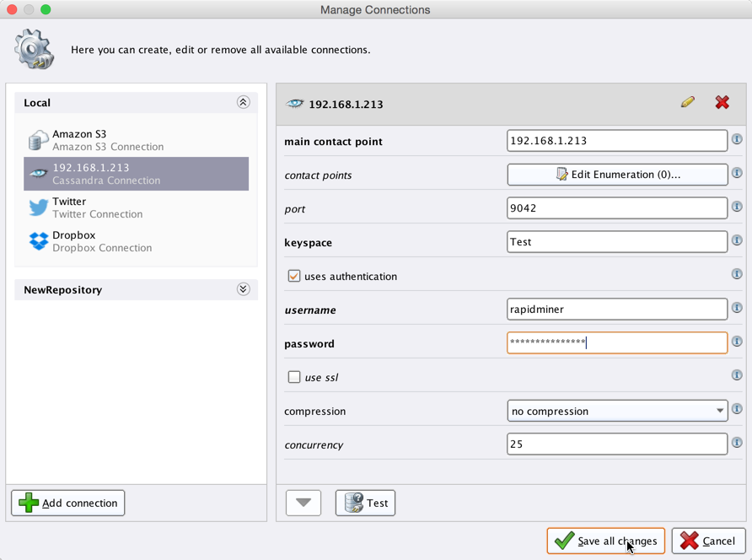752x560 pixels.
Task: Collapse the Local repository section
Action: pyautogui.click(x=243, y=103)
